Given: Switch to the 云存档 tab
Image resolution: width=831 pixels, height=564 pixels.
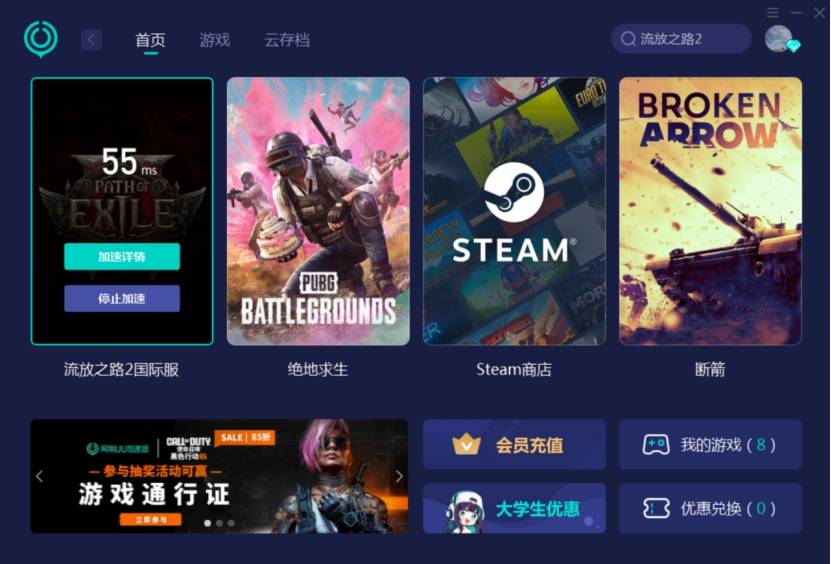Looking at the screenshot, I should 287,40.
